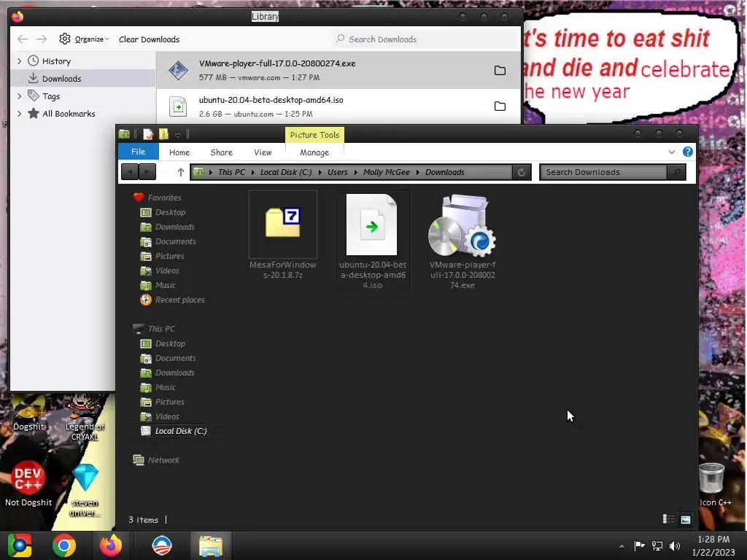This screenshot has width=747, height=560.
Task: Open Explorer Help question mark
Action: click(x=687, y=152)
